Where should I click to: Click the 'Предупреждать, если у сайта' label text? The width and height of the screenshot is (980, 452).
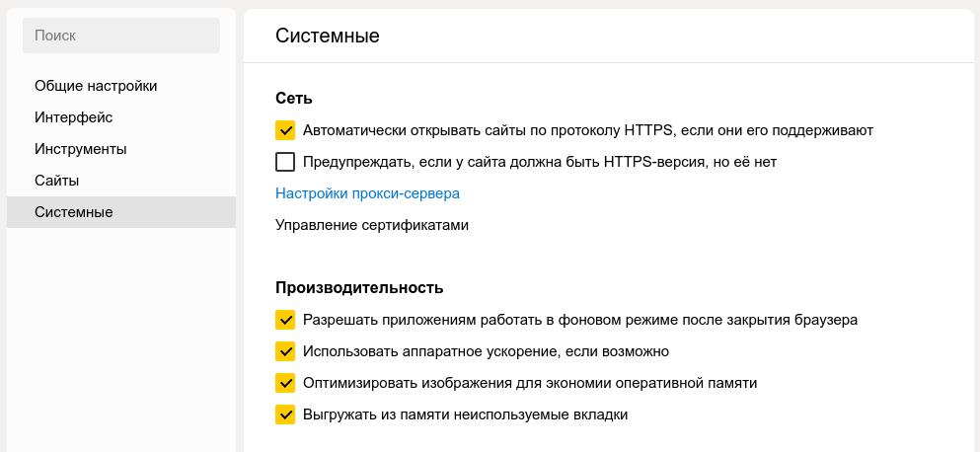[x=540, y=162]
